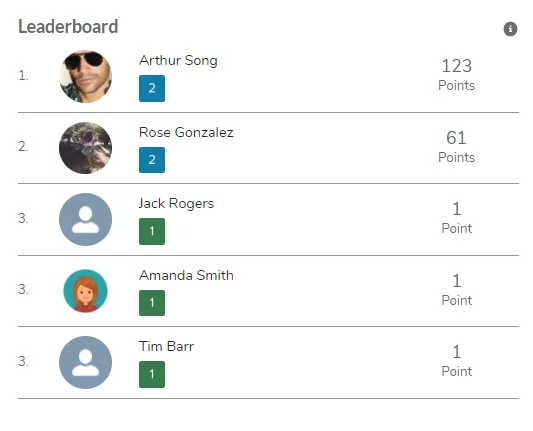Open Arthur Song's profile photo
533x431 pixels.
85,76
